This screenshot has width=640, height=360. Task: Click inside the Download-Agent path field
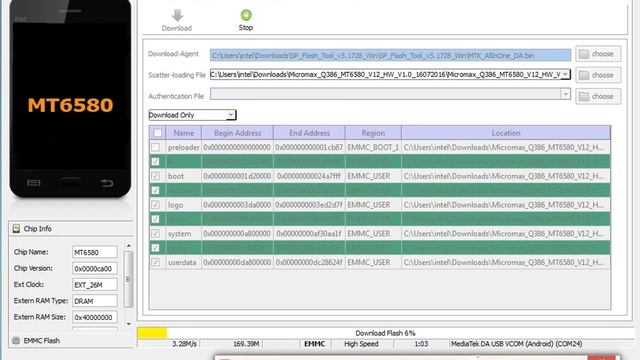tap(390, 55)
